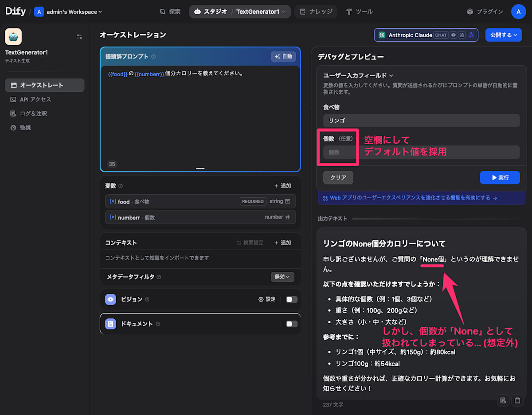Click the robot app icon
Screen dimensions: 532x415
13,37
